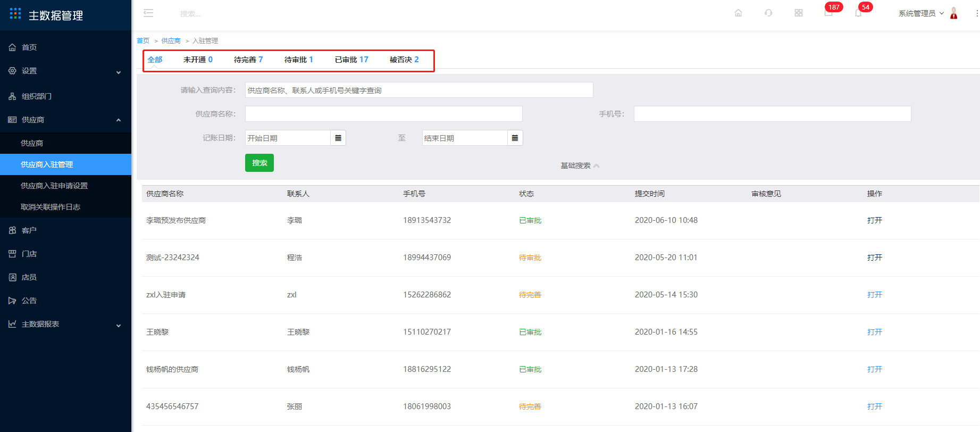980x432 pixels.
Task: Open 供应商入驻申请设置 menu item
Action: coord(65,186)
